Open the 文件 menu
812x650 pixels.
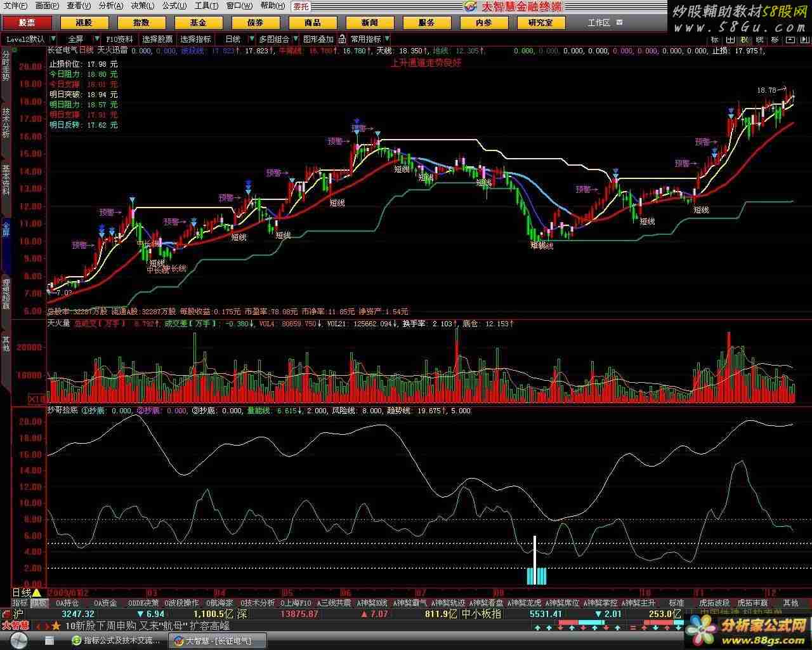16,6
